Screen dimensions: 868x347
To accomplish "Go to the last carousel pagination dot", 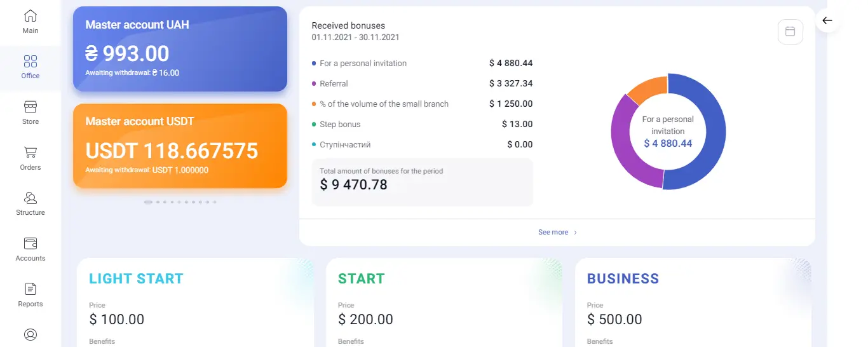I will 215,202.
